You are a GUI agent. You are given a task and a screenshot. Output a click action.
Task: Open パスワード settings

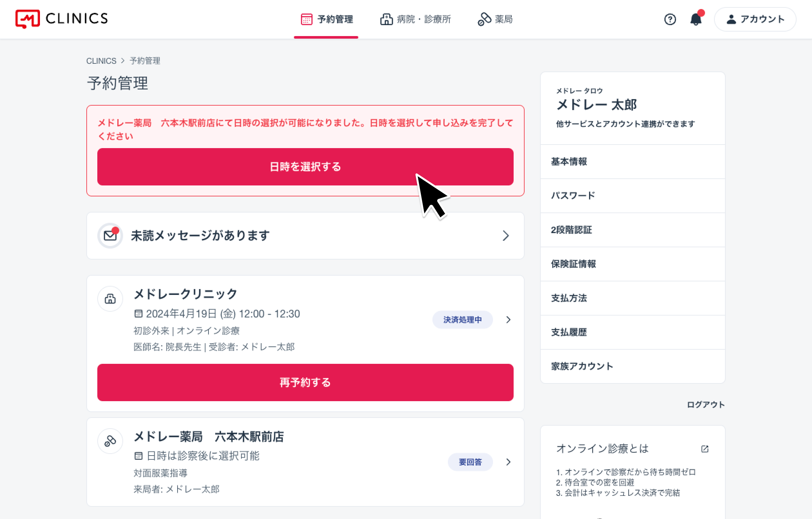tap(633, 196)
